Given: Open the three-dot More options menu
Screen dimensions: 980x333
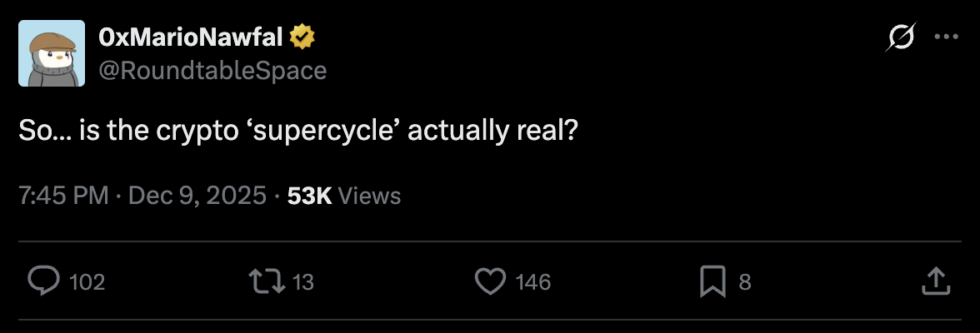Looking at the screenshot, I should point(946,37).
